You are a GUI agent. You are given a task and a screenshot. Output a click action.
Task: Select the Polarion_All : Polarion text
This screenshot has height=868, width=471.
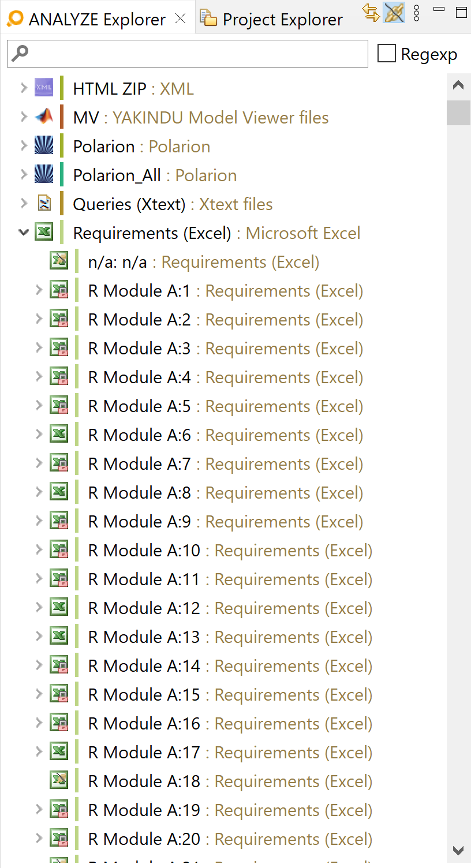(x=155, y=175)
